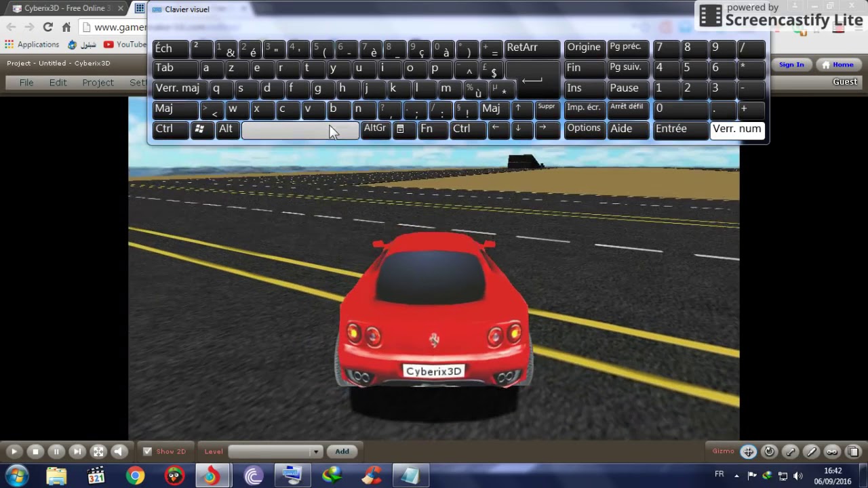Open CCleaner from the taskbar
This screenshot has width=868, height=488.
click(x=371, y=476)
